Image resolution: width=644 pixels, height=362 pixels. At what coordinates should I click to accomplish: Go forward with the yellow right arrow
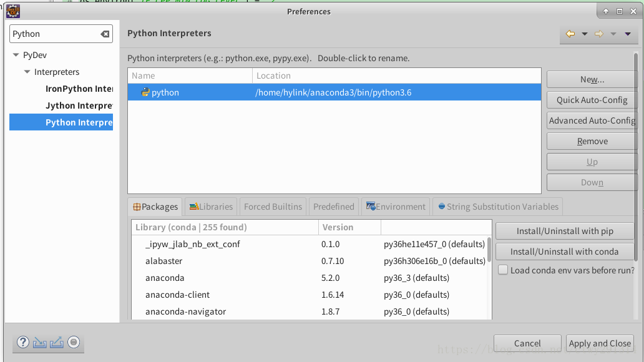pyautogui.click(x=599, y=34)
